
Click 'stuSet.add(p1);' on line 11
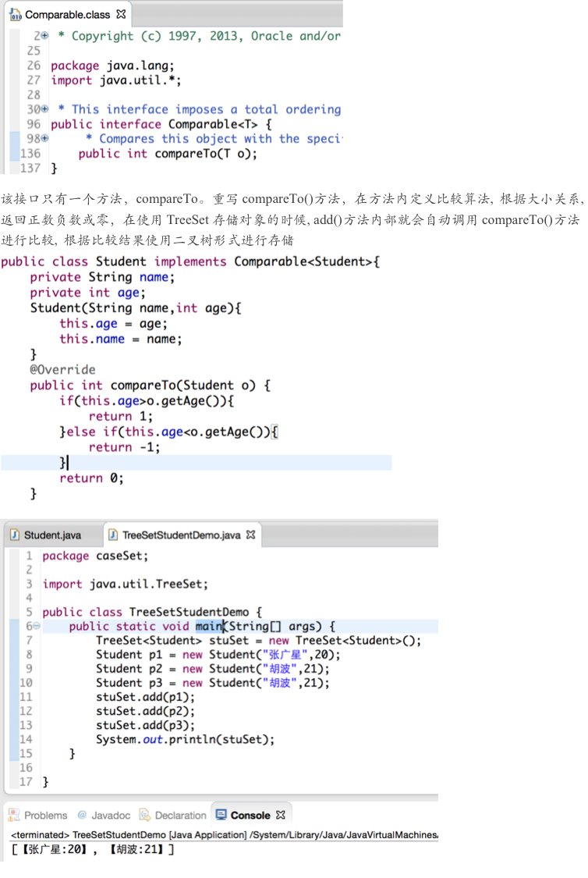pyautogui.click(x=146, y=697)
